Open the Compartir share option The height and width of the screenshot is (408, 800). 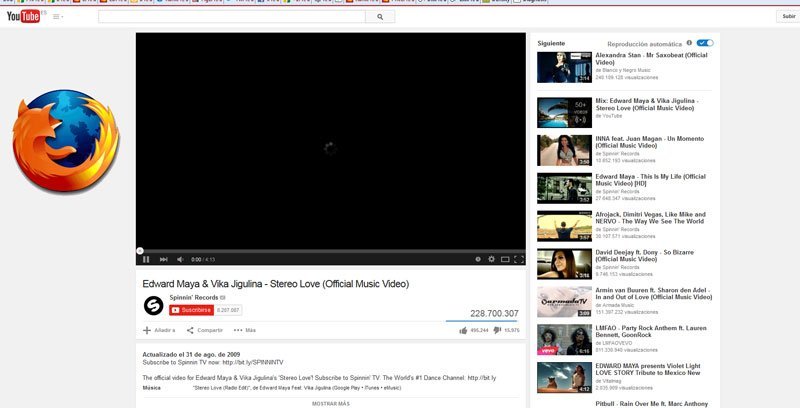pyautogui.click(x=205, y=330)
